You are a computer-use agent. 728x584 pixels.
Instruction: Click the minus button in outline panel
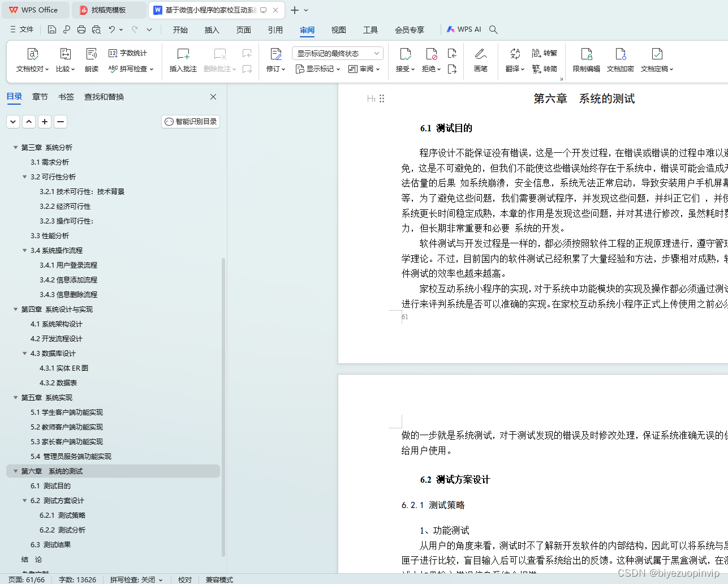(61, 121)
